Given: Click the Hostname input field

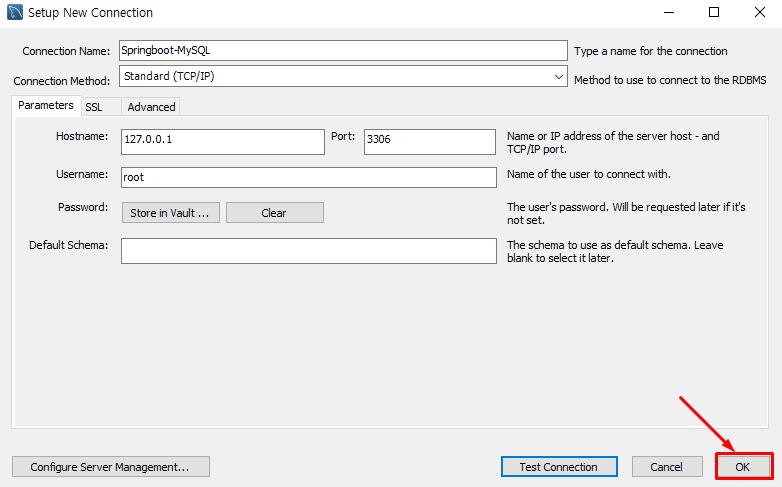Looking at the screenshot, I should [222, 142].
